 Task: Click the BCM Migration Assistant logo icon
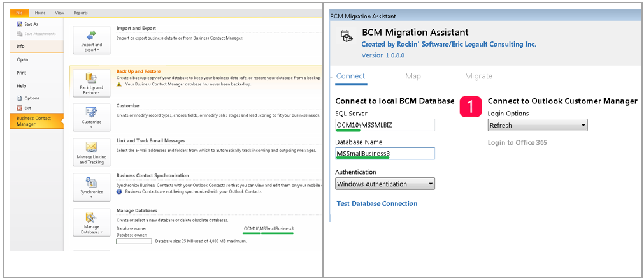click(347, 36)
